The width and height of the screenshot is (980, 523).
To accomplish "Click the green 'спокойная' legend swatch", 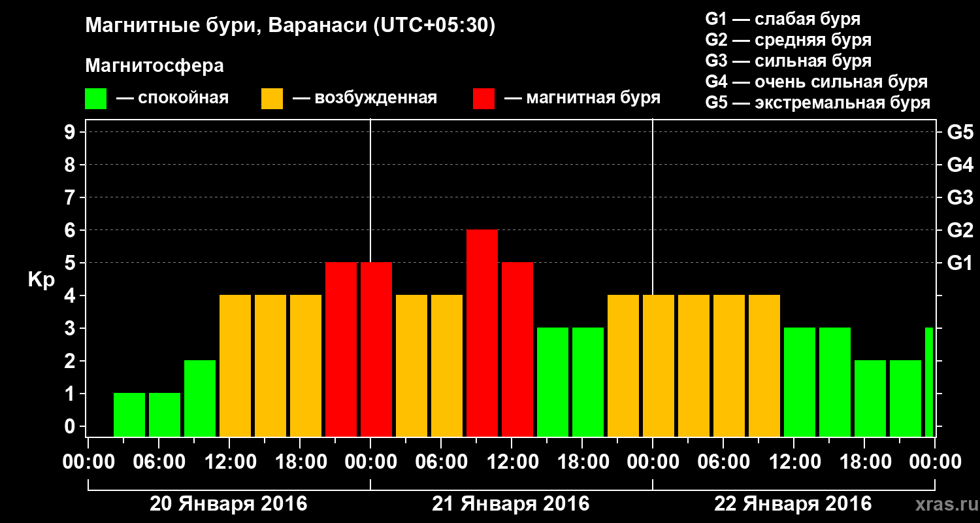I will (x=95, y=99).
